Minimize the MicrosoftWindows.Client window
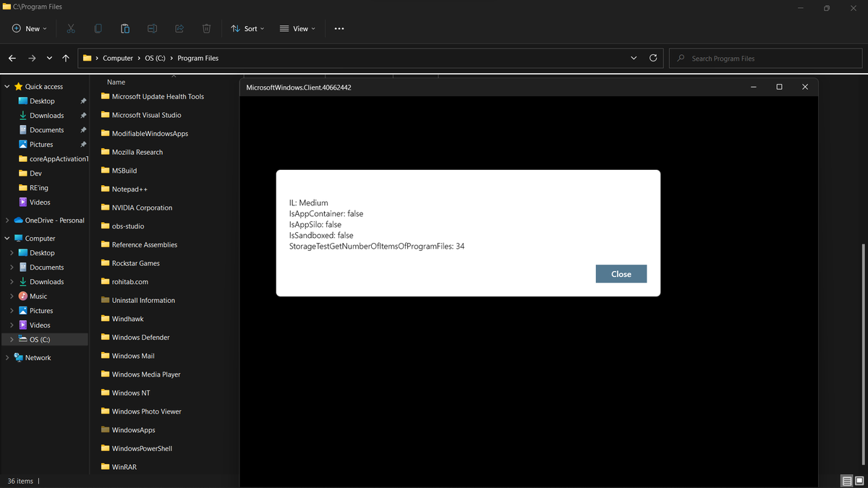The image size is (868, 488). [x=753, y=87]
